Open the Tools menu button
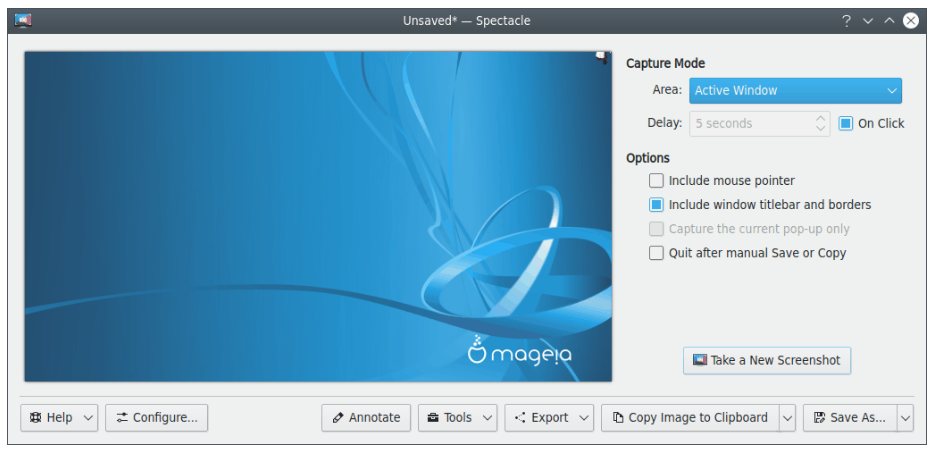Viewport: 934px width, 452px height. pos(457,417)
